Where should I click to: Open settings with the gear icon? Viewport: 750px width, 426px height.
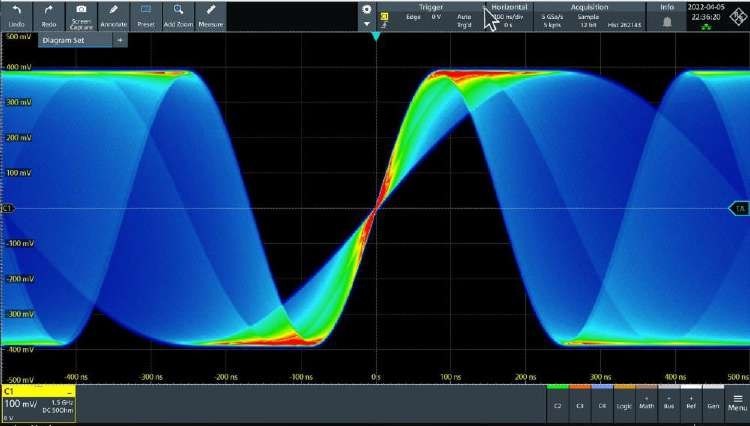[x=366, y=9]
